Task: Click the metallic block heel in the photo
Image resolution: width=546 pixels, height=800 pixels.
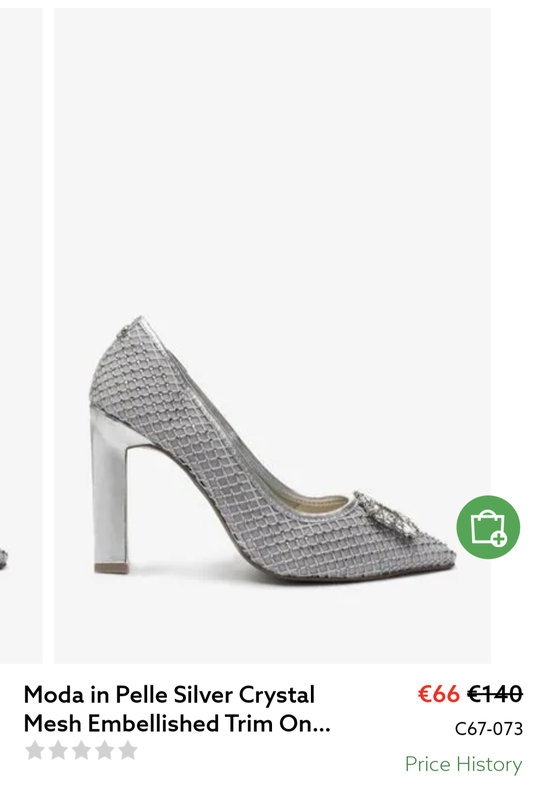Action: click(109, 490)
